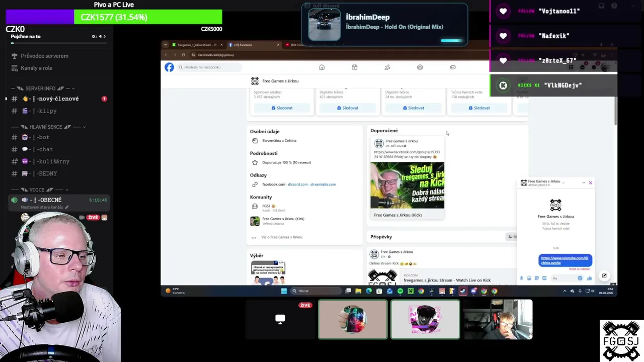Expand the Pojďme na to chevron

[x=104, y=36]
